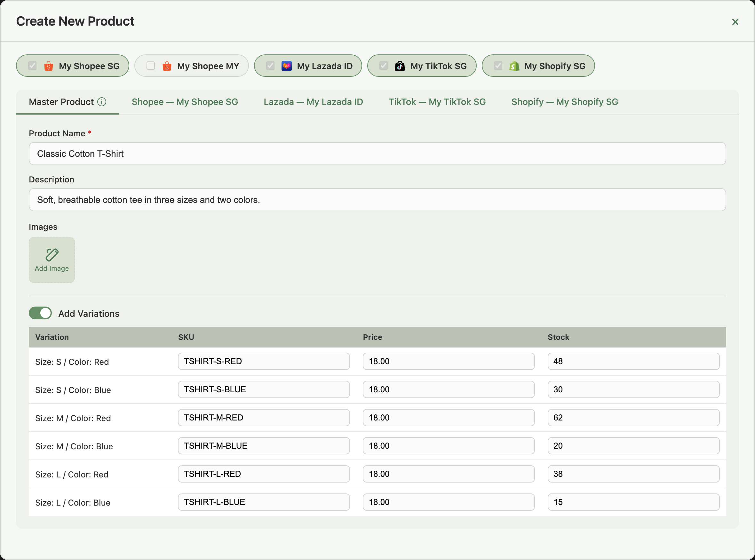Edit the TSHIRT-L-RED SKU field
Image resolution: width=755 pixels, height=560 pixels.
pos(264,474)
